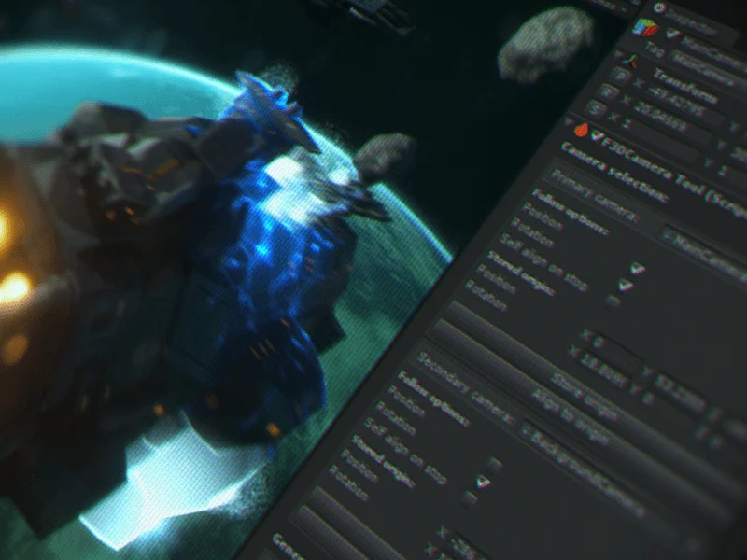Click the Primary camera object field
Screen dimensions: 747x560
(x=704, y=251)
